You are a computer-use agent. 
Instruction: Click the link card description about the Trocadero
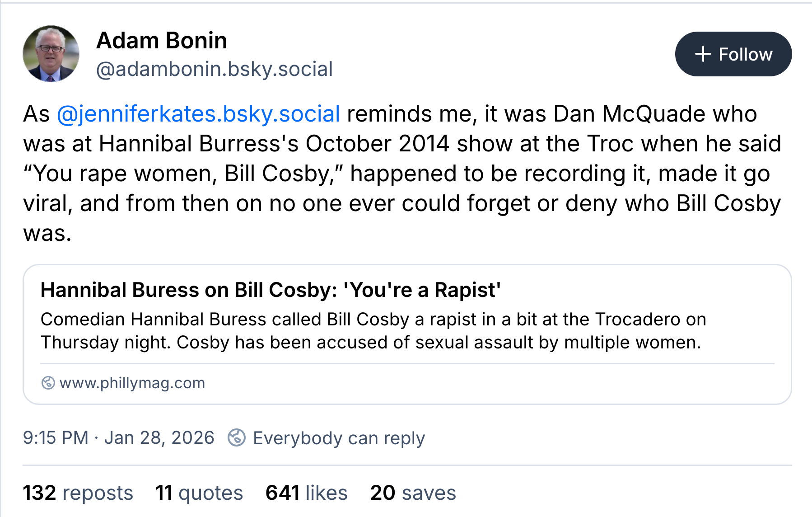373,320
